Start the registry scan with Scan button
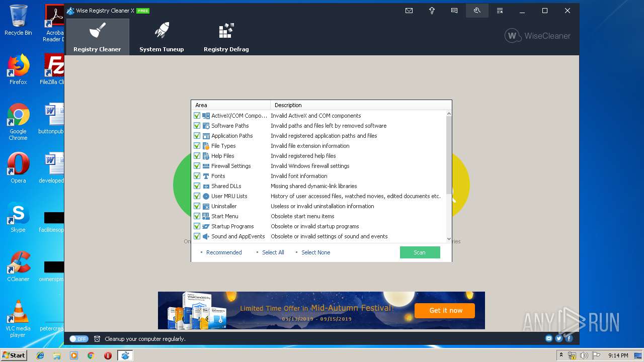This screenshot has height=362, width=644. 420,252
